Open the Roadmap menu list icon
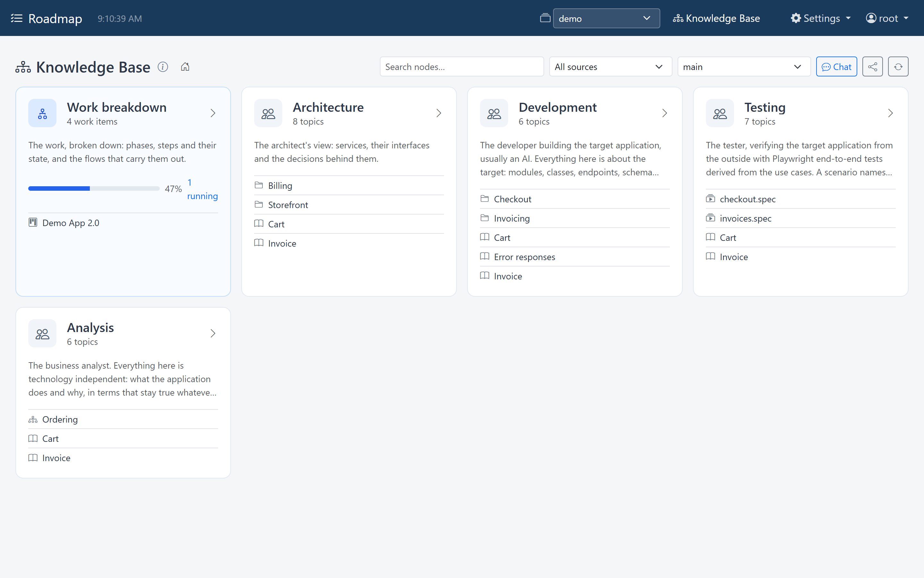The width and height of the screenshot is (924, 578). [16, 18]
